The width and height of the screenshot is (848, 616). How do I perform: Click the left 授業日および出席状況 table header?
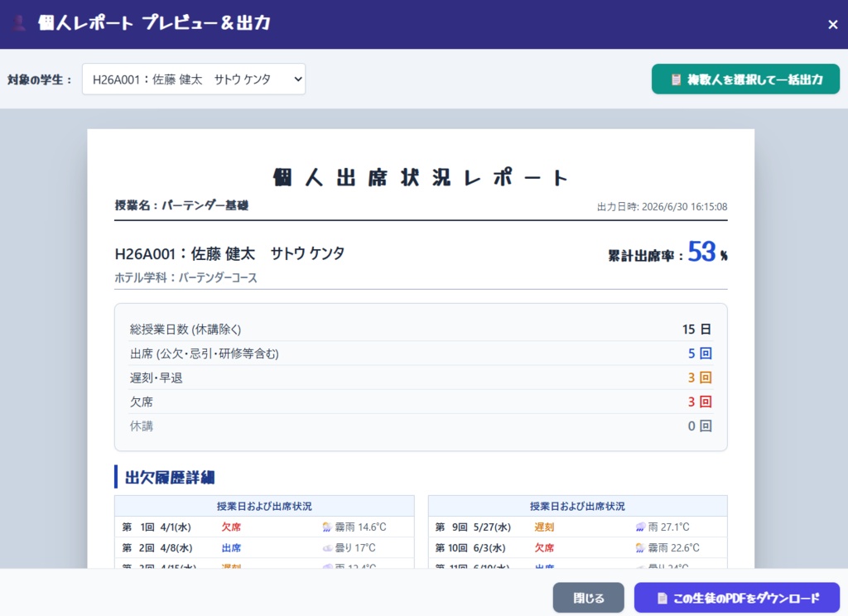tap(264, 506)
